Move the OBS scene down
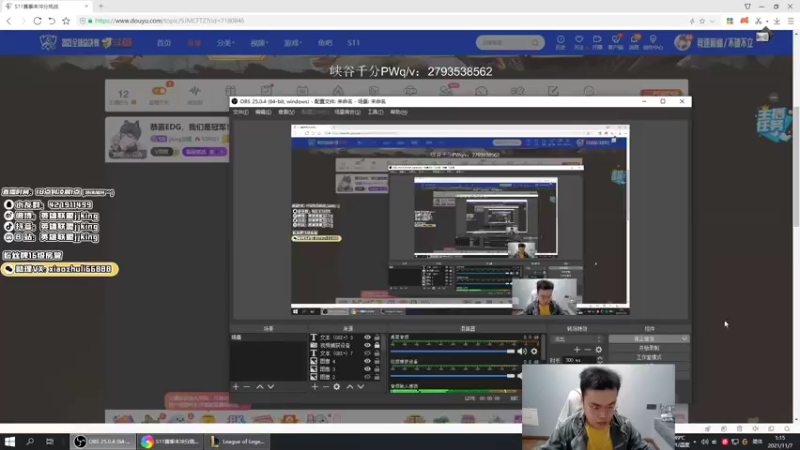The height and width of the screenshot is (450, 800). pyautogui.click(x=271, y=387)
